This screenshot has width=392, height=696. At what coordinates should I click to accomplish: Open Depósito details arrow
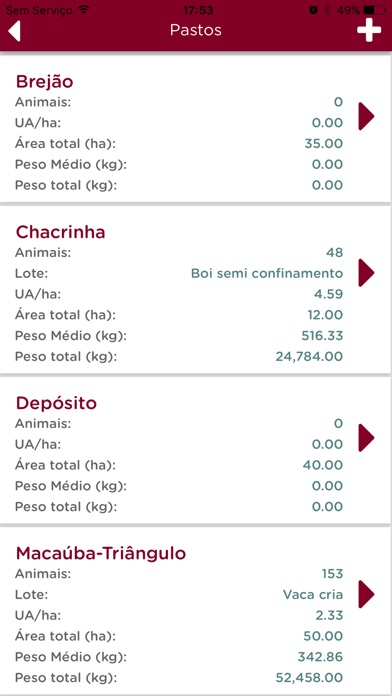coord(366,438)
